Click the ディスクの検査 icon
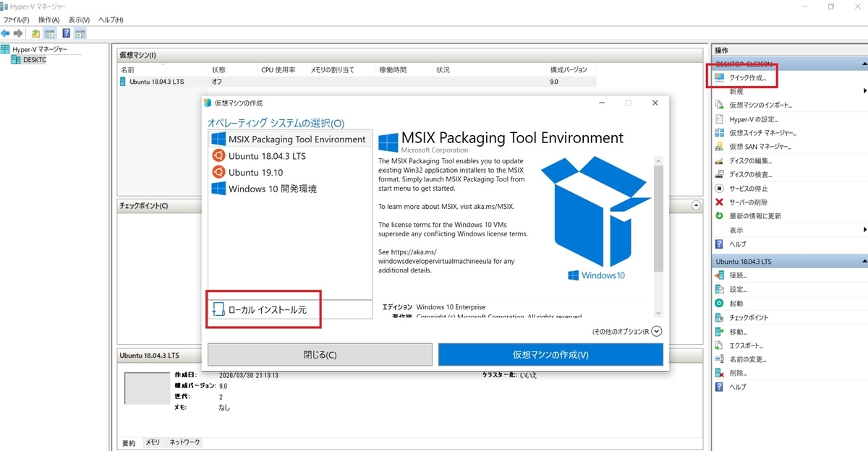 point(719,174)
